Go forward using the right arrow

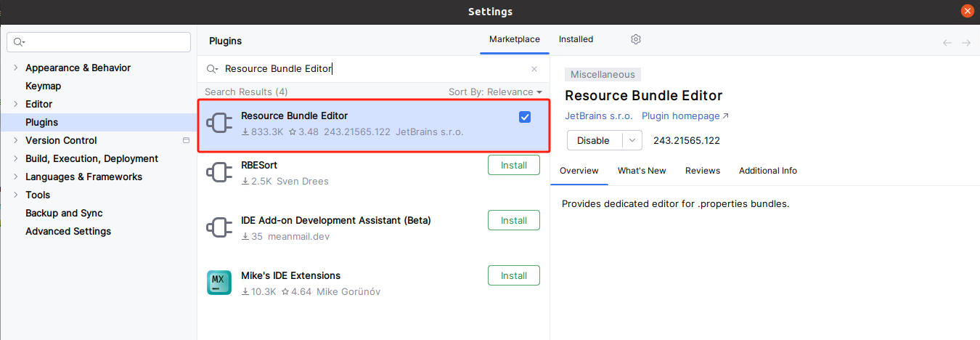(966, 43)
